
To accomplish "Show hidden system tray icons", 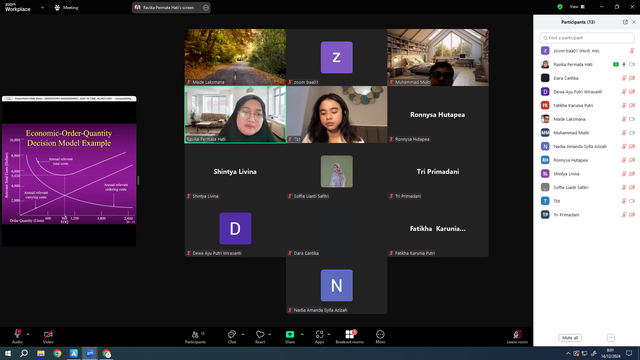I will coord(568,353).
